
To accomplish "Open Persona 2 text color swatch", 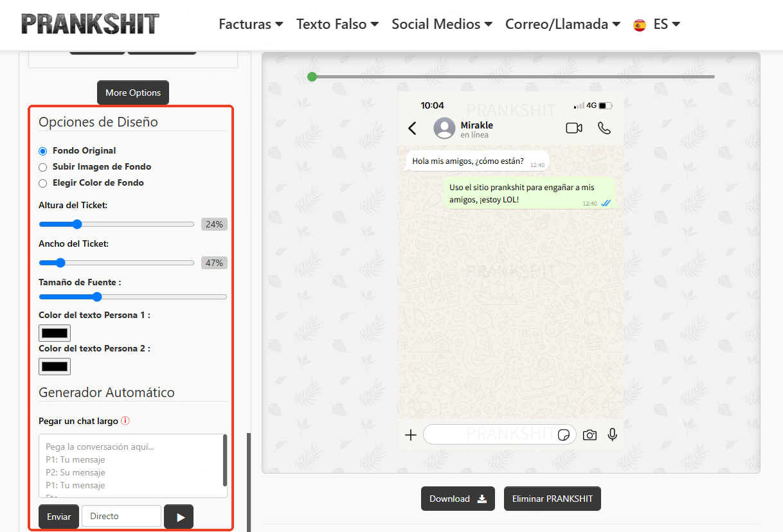I will [55, 366].
